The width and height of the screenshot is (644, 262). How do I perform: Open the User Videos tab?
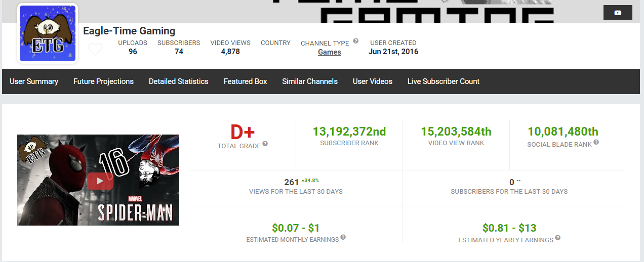[373, 81]
